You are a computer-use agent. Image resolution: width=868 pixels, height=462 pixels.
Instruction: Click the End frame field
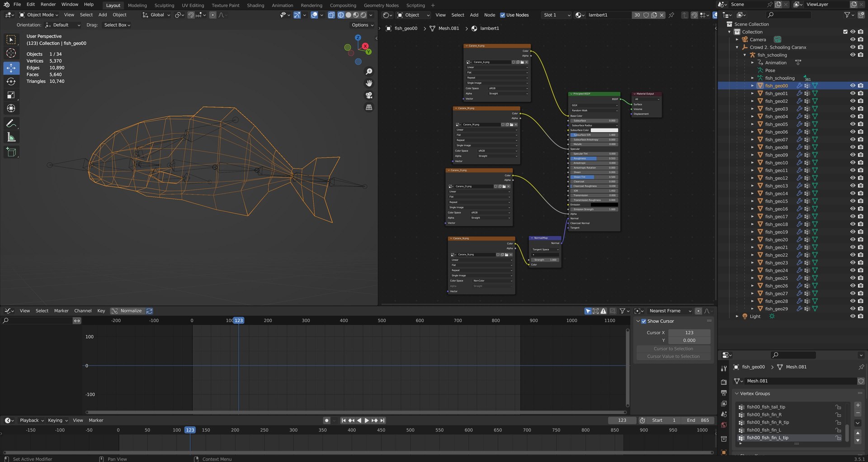pyautogui.click(x=698, y=420)
